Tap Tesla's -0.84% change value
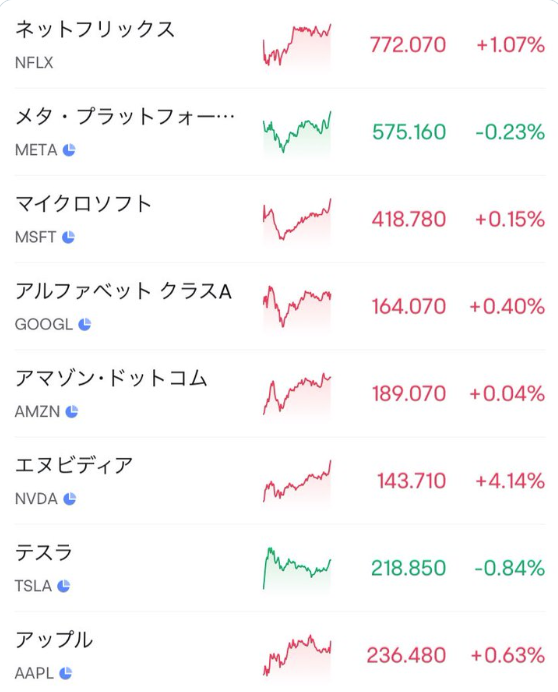 coord(509,568)
